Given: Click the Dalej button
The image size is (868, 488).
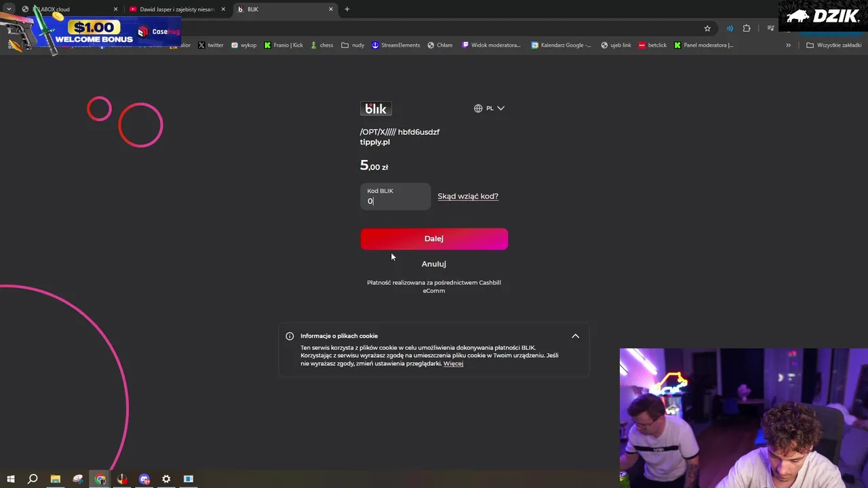Looking at the screenshot, I should click(x=434, y=239).
